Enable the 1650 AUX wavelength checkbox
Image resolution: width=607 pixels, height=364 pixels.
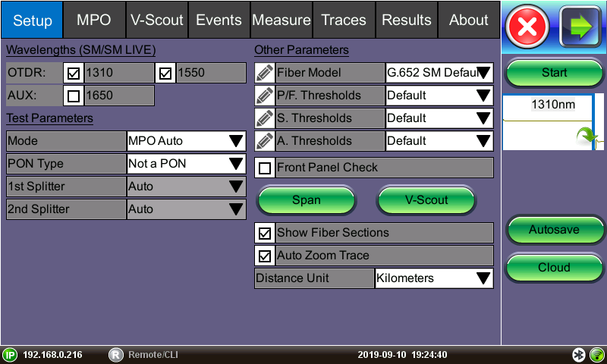pos(74,96)
